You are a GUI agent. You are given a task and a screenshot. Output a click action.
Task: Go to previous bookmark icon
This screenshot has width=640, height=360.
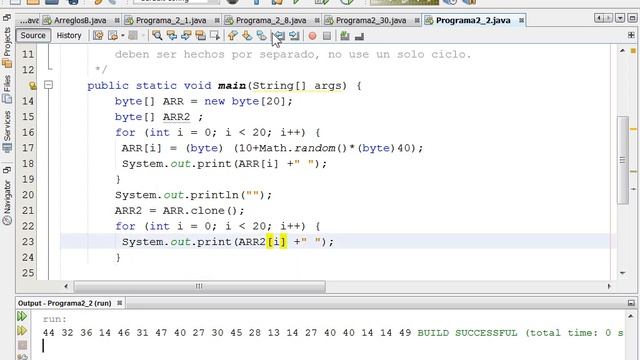click(x=233, y=36)
